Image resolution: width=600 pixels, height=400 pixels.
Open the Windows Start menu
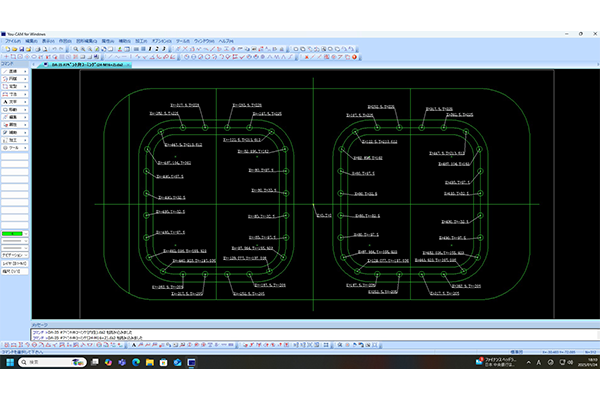(x=10, y=362)
